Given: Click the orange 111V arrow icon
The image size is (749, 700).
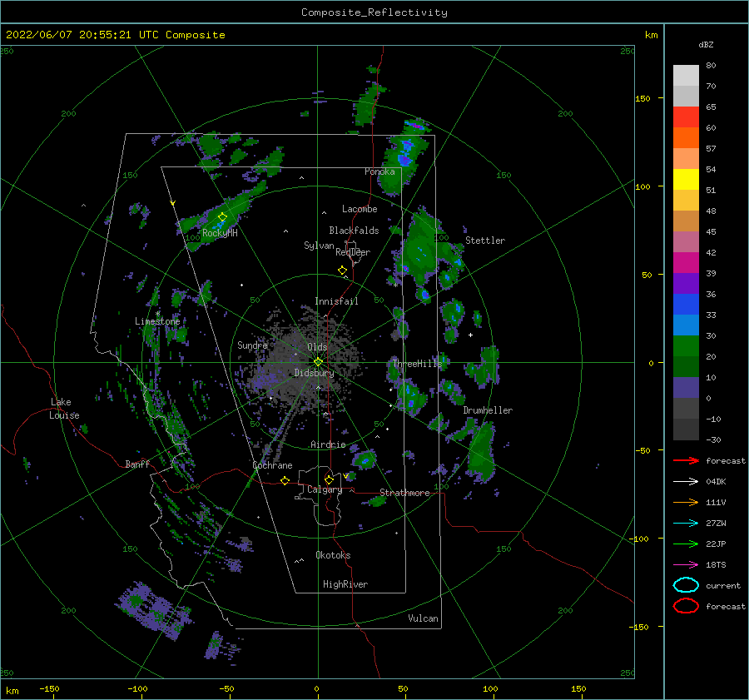Looking at the screenshot, I should coord(686,502).
